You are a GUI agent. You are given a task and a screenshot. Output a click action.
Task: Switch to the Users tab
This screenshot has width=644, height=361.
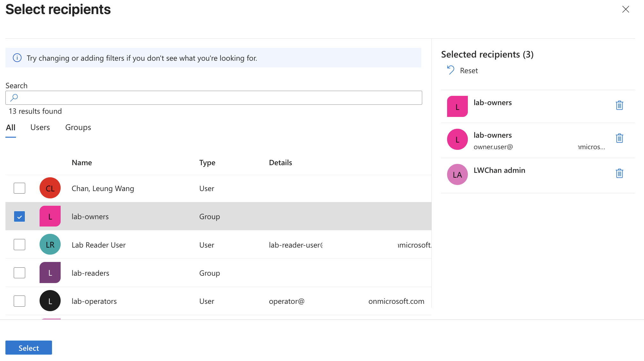[40, 127]
